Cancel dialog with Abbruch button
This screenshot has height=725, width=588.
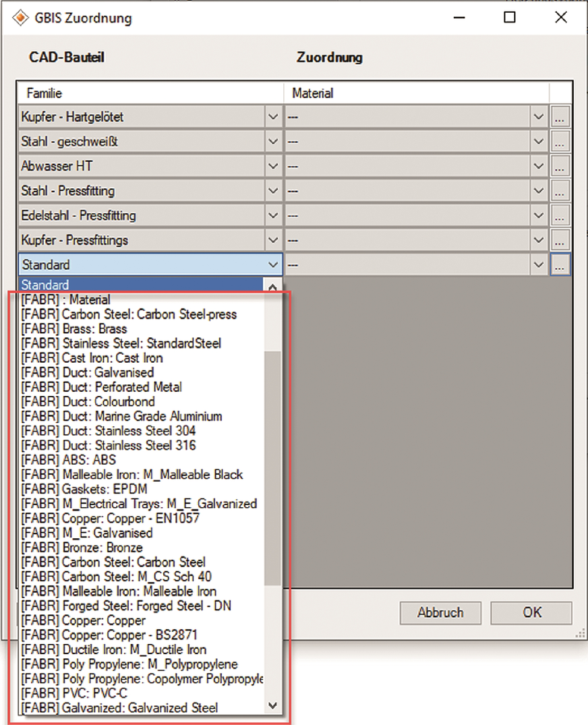pyautogui.click(x=440, y=613)
